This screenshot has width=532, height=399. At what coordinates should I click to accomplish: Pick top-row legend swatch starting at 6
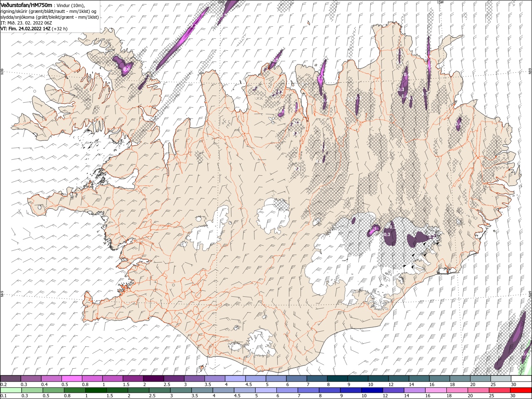pos(296,379)
